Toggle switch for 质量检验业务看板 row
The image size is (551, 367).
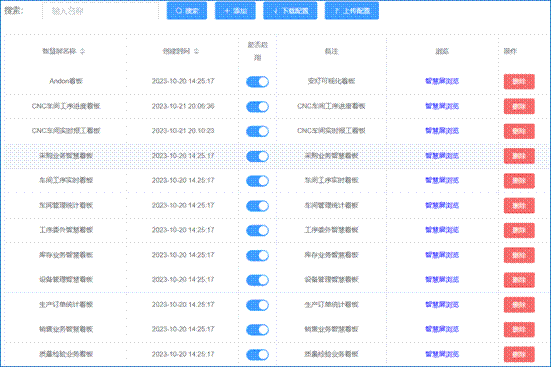258,354
